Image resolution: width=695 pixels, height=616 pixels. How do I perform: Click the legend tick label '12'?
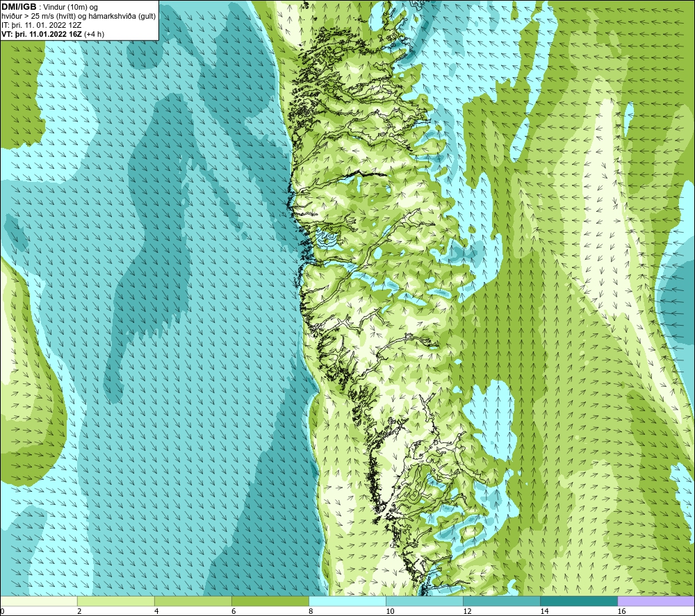click(x=467, y=612)
